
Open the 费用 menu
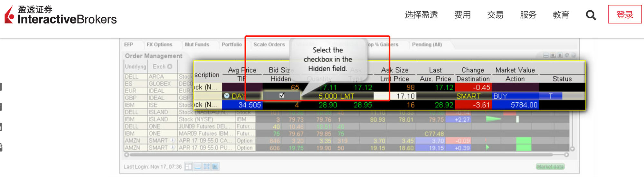click(x=462, y=15)
